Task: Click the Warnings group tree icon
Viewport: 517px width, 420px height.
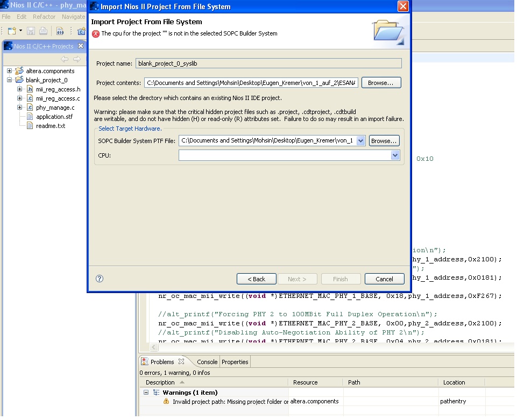Action: pos(157,393)
